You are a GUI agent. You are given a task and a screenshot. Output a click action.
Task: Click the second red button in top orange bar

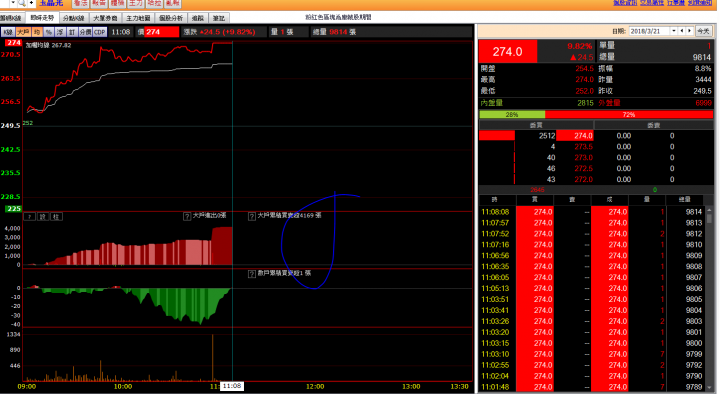click(99, 3)
